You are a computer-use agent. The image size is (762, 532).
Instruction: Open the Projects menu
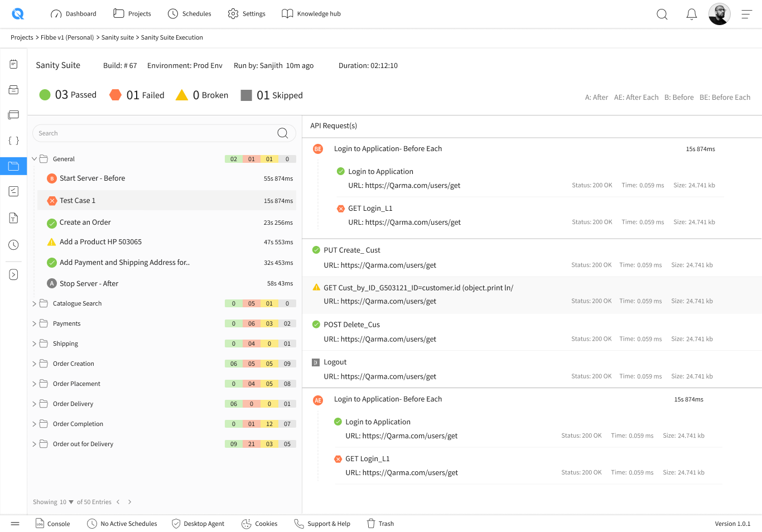pos(132,14)
